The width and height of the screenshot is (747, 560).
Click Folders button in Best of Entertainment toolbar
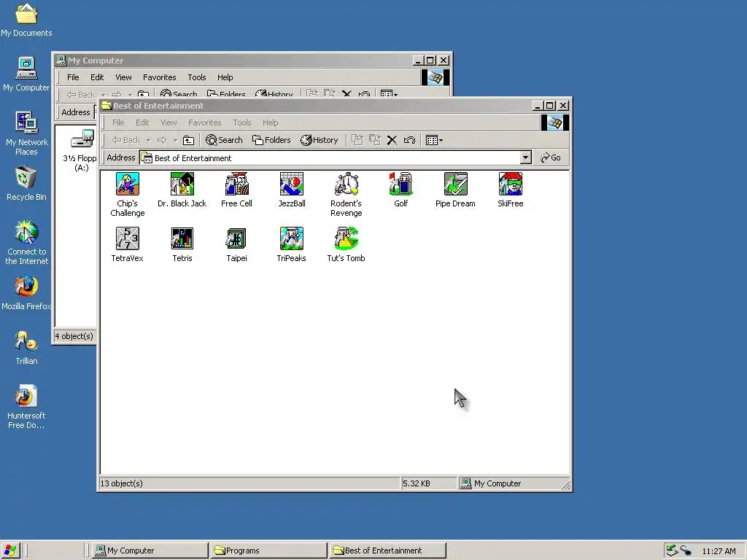tap(271, 140)
